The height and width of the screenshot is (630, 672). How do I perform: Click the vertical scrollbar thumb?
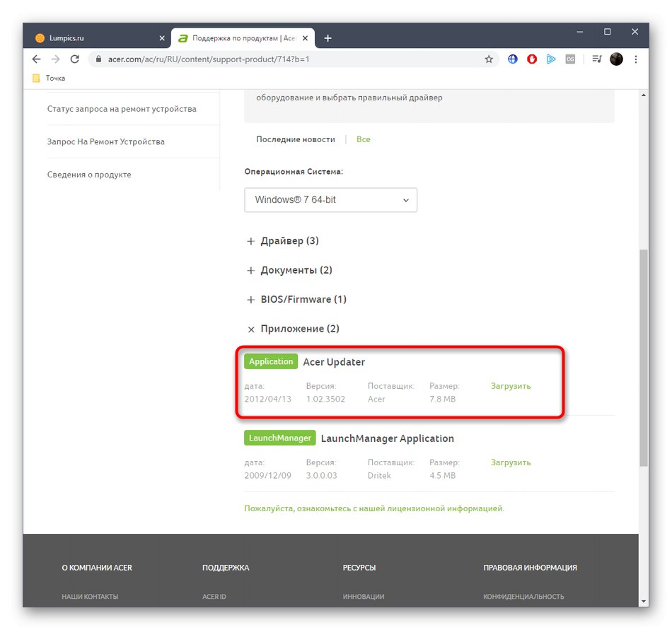click(643, 358)
